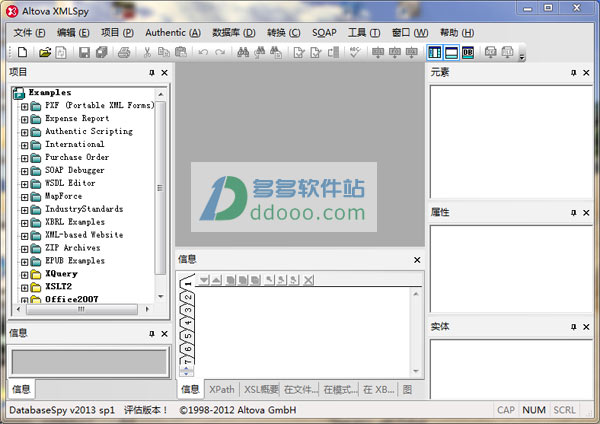Click the DB database query icon
600x424 pixels.
point(468,52)
